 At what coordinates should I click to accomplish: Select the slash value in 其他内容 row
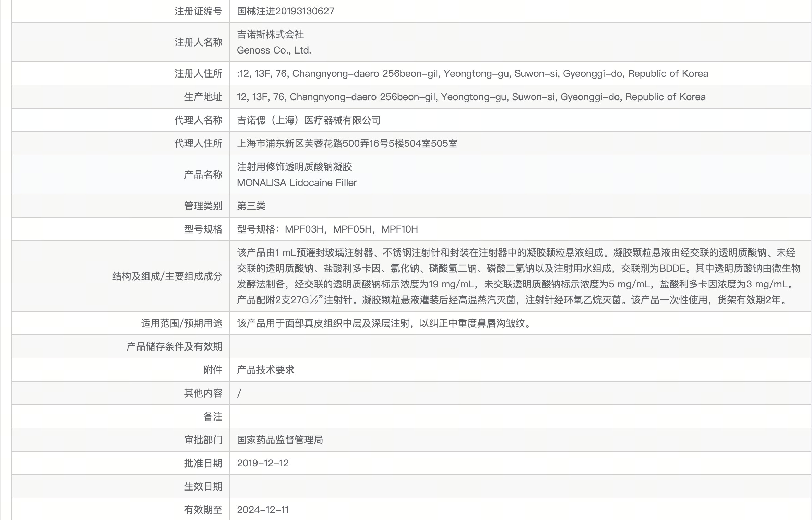[x=239, y=393]
